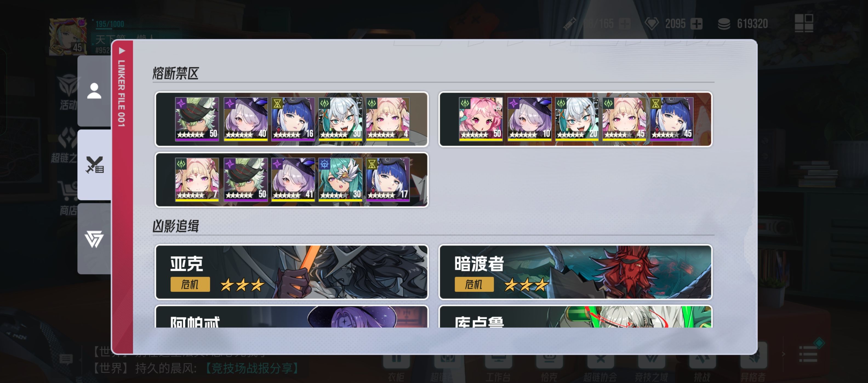Open the list menu icon bottom right

coord(808,354)
